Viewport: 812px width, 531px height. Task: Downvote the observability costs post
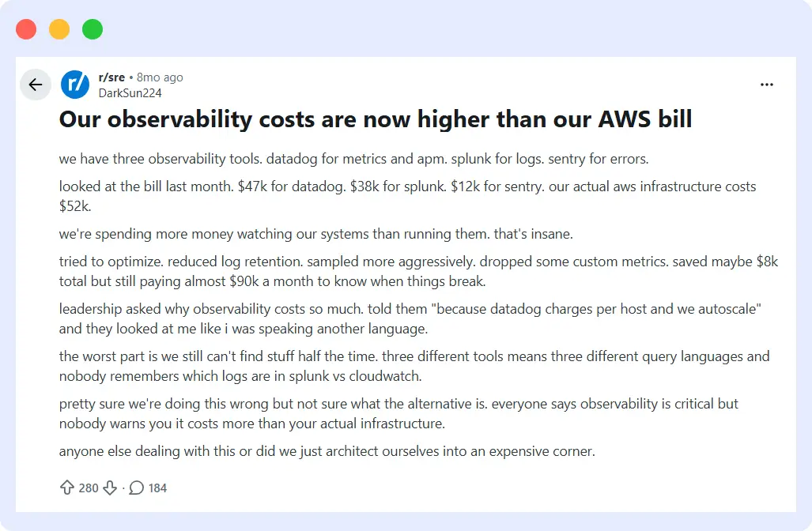[x=110, y=488]
